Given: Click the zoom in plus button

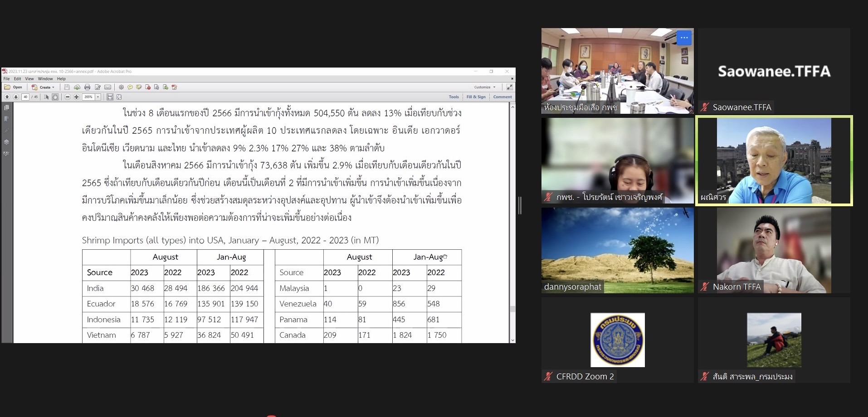Looking at the screenshot, I should tap(76, 97).
